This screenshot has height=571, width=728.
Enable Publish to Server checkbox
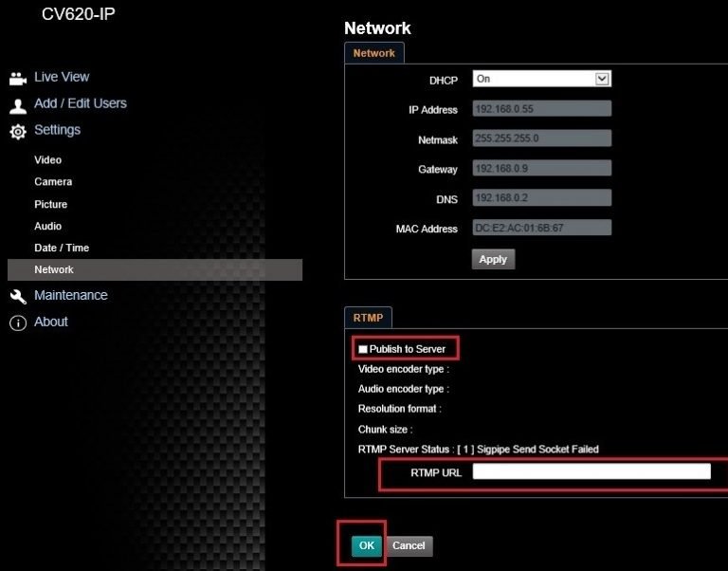click(363, 349)
